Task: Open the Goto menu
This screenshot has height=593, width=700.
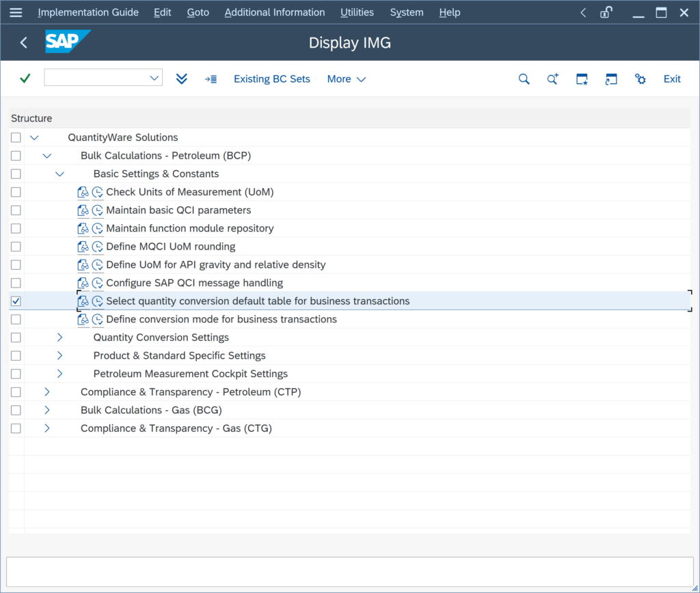Action: click(x=198, y=12)
